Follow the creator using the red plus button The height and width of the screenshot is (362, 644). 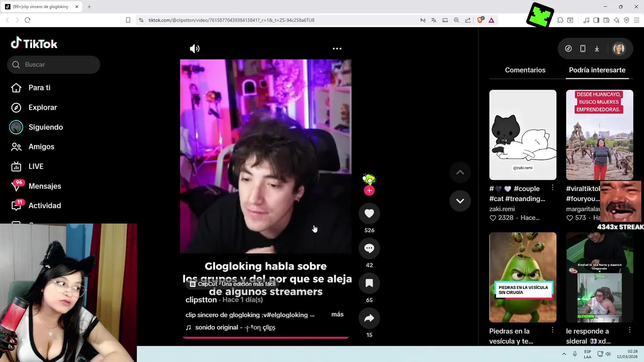click(x=369, y=191)
